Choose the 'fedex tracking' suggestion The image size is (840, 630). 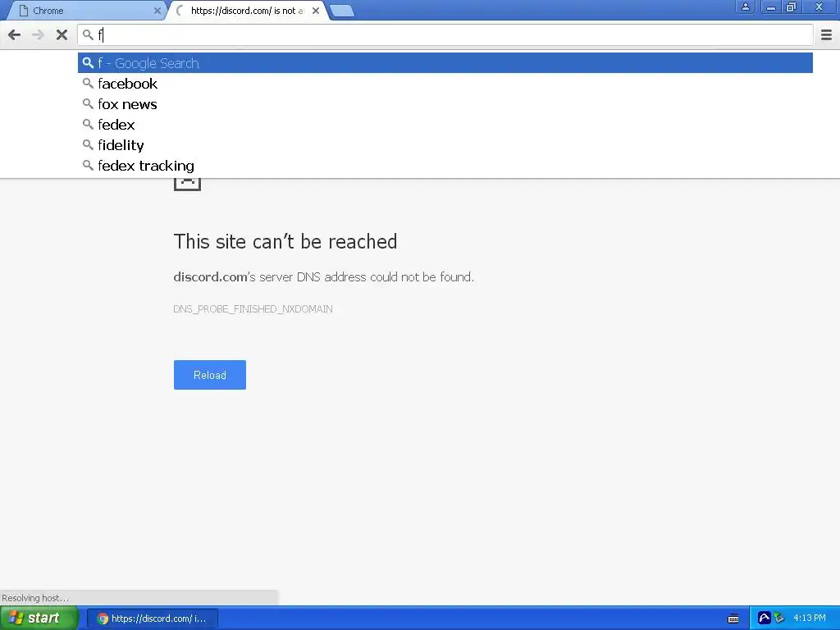tap(445, 166)
